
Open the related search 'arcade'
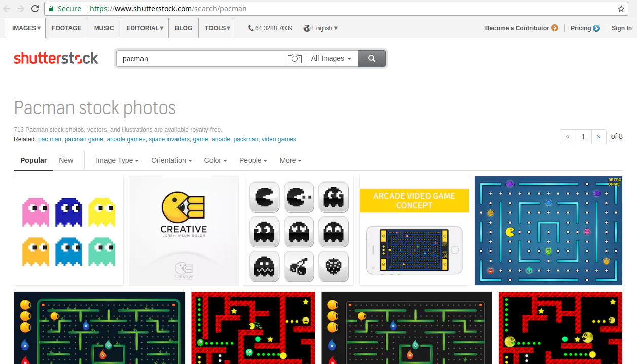click(x=221, y=139)
